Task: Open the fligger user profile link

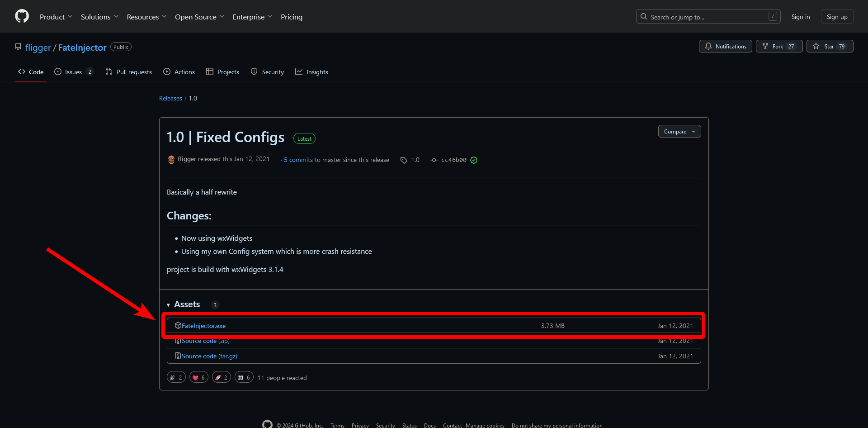Action: pos(38,48)
